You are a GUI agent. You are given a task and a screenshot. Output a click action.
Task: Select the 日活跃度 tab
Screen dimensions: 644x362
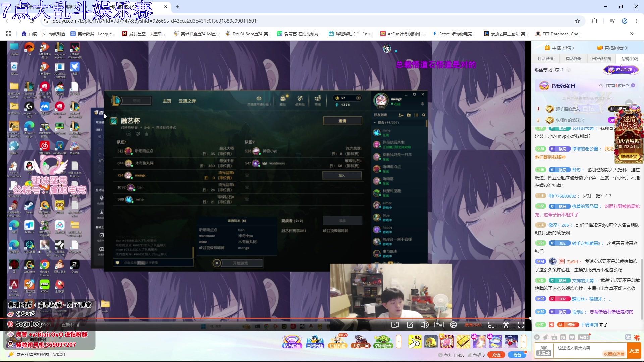[x=546, y=59]
